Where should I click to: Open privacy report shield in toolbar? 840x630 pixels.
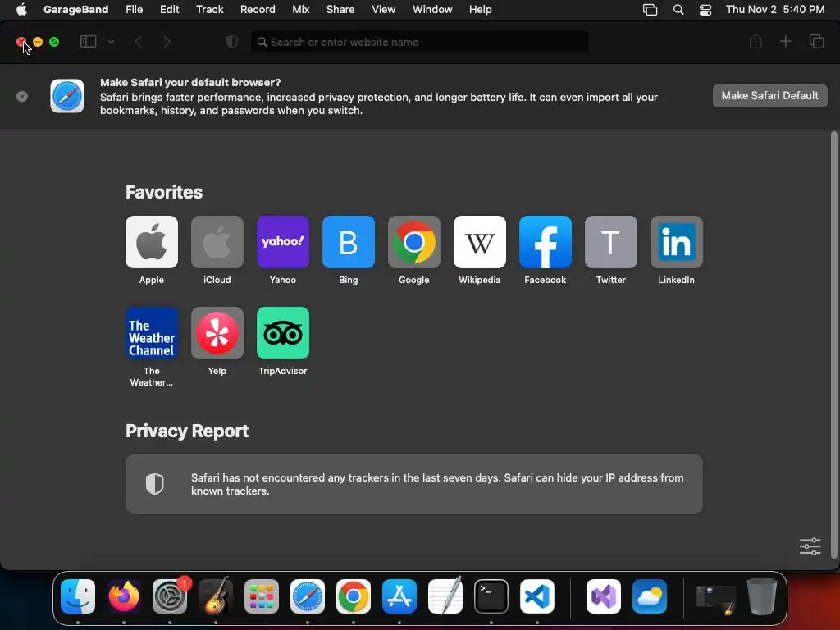(x=231, y=42)
